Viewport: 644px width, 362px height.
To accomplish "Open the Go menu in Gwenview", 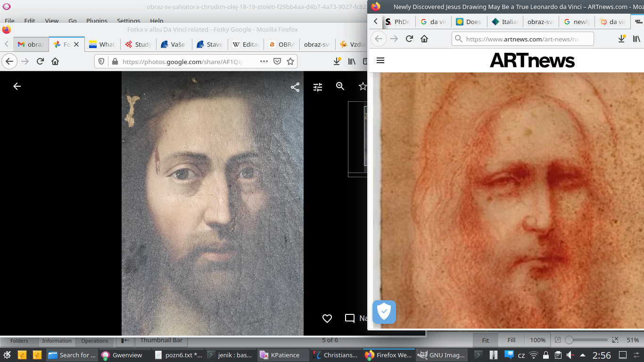I will 73,21.
